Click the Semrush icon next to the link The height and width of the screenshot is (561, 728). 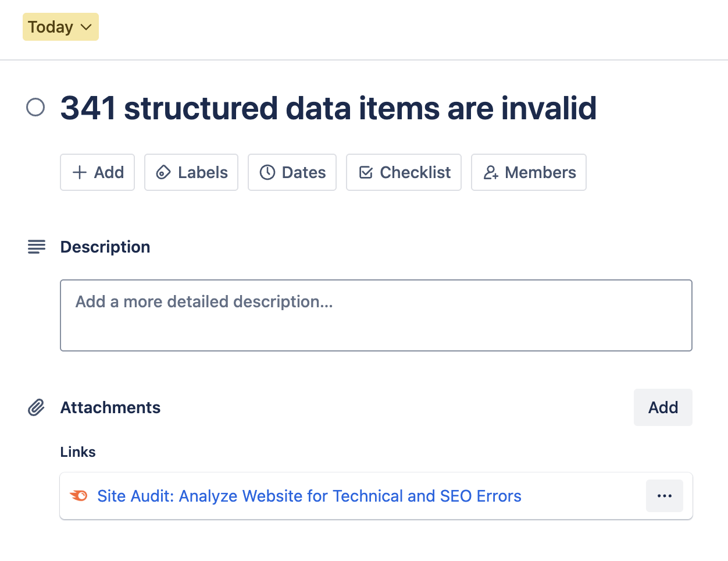coord(78,496)
